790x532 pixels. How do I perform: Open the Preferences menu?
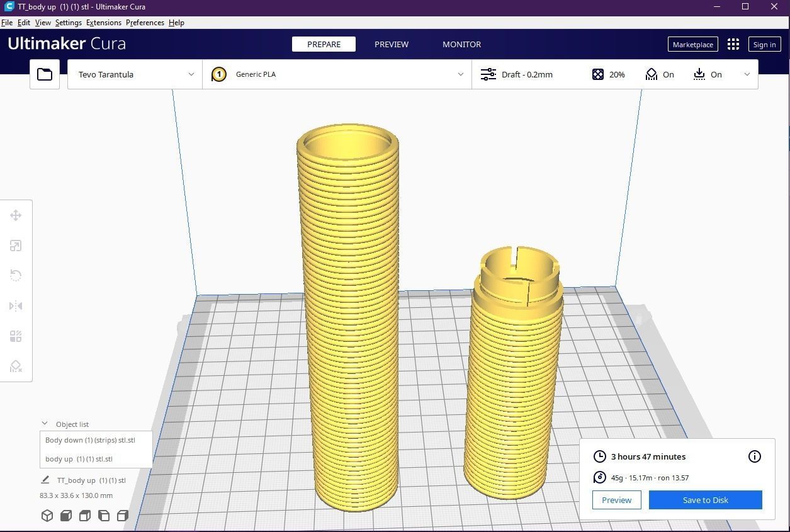[145, 23]
